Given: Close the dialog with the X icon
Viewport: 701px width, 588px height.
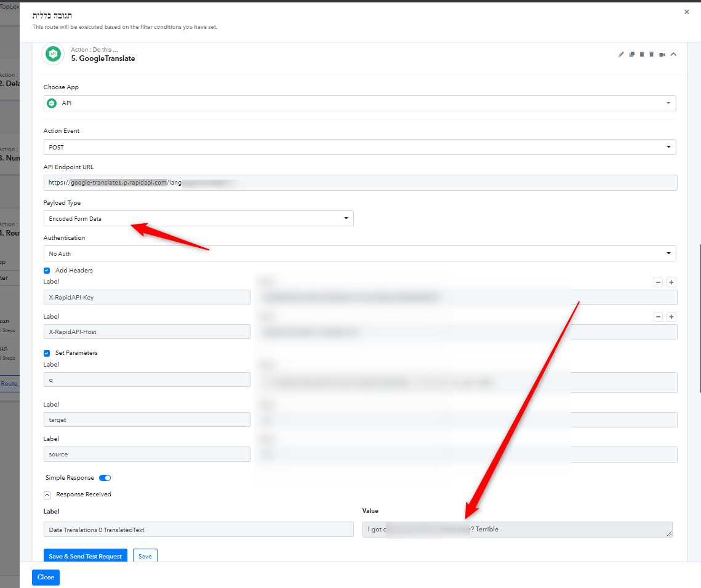Looking at the screenshot, I should (687, 12).
